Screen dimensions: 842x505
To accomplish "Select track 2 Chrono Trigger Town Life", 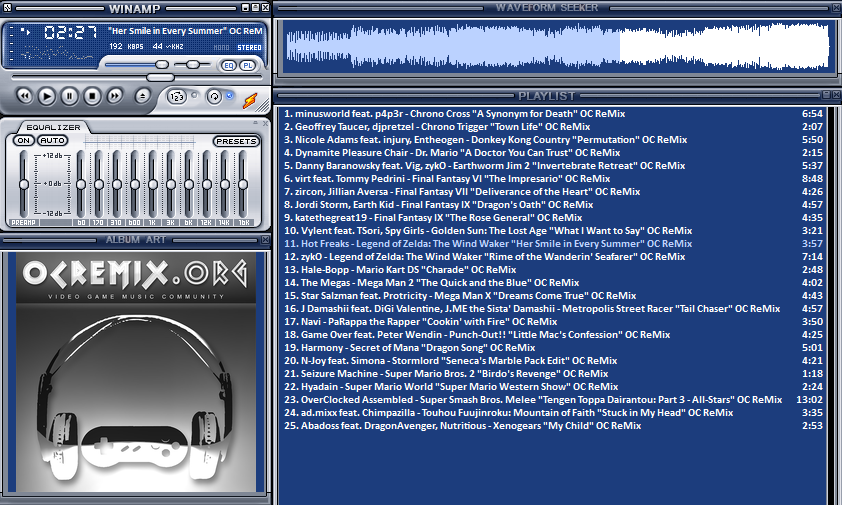I will pyautogui.click(x=553, y=127).
